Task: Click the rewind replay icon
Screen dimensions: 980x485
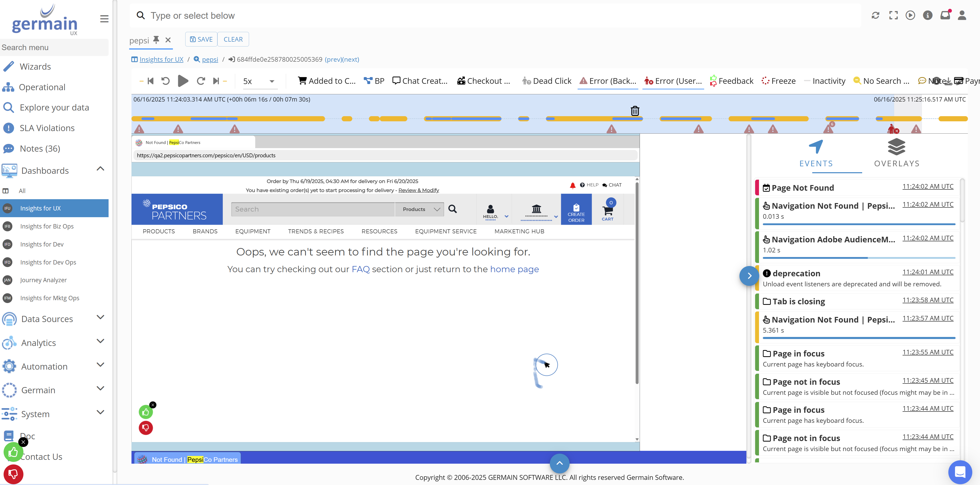Action: click(x=165, y=81)
